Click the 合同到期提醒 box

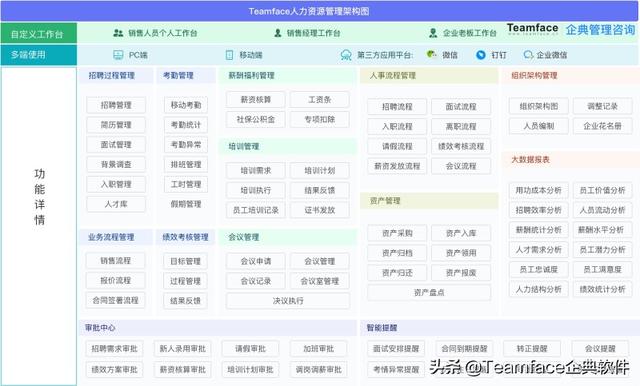pyautogui.click(x=464, y=349)
